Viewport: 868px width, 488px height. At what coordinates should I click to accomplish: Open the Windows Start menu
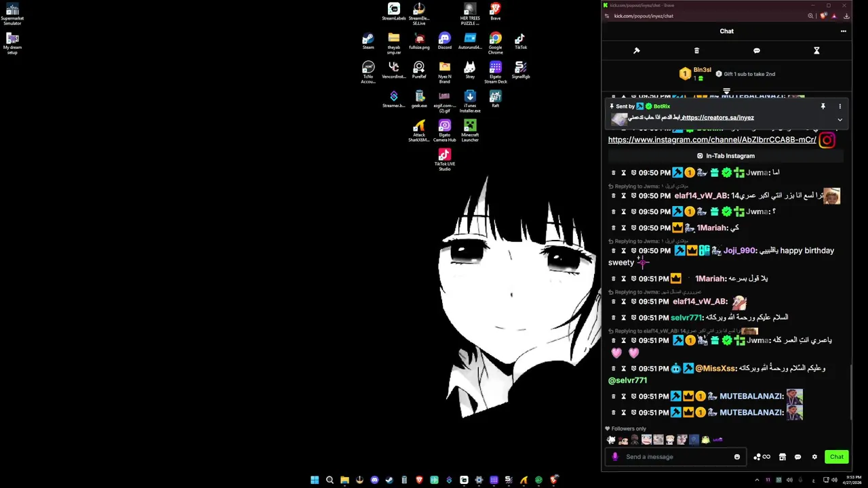click(315, 480)
